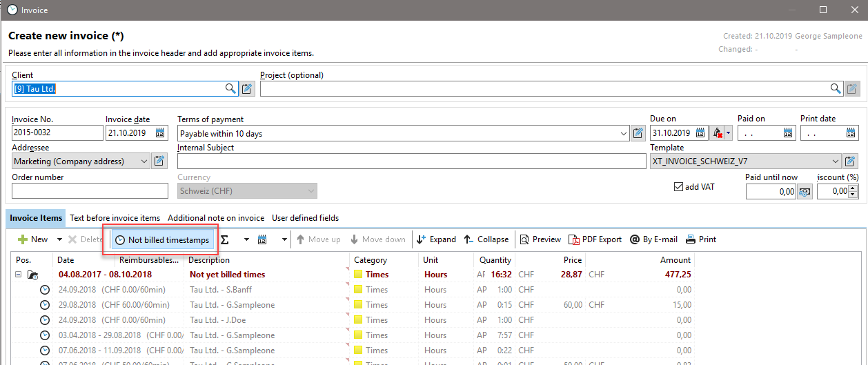Open the User defined fields tab

pos(305,218)
